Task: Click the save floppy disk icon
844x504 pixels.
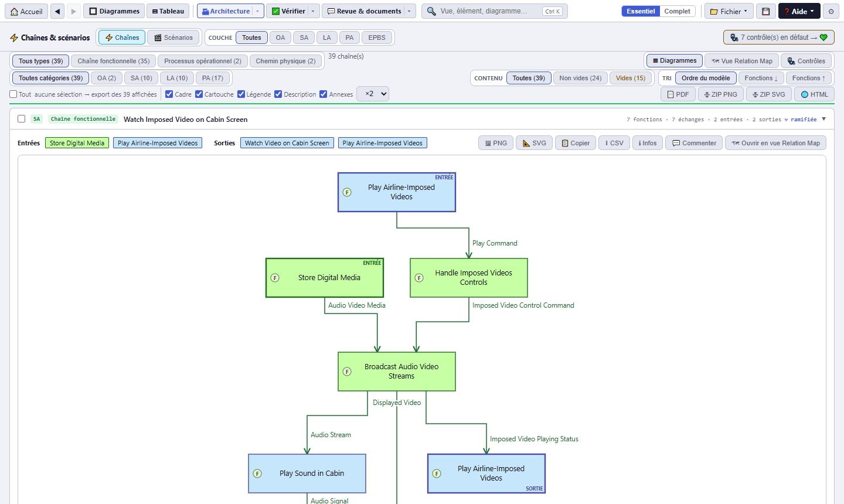Action: coord(766,11)
